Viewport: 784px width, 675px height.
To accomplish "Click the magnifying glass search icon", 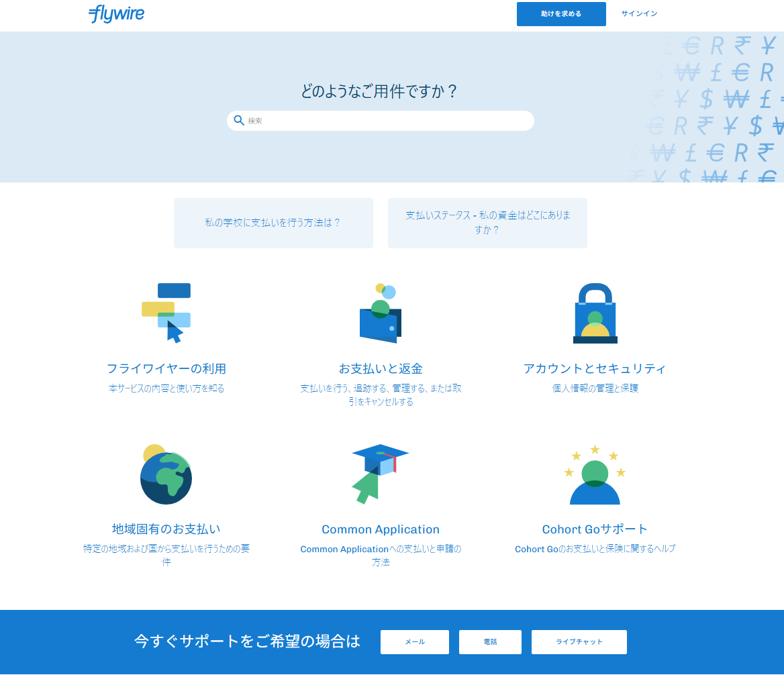I will coord(239,120).
